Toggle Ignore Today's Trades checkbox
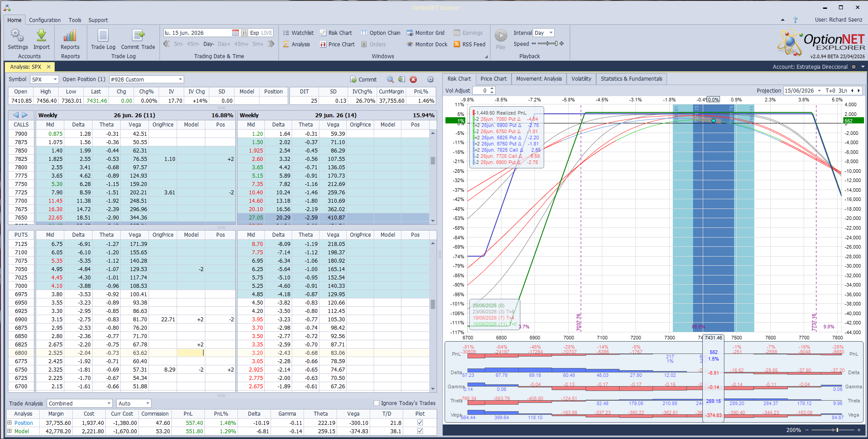 click(x=376, y=403)
